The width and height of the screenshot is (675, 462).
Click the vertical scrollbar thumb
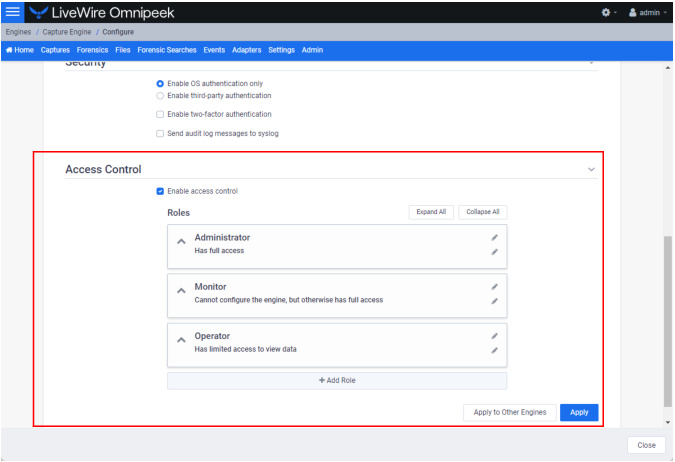pyautogui.click(x=668, y=321)
